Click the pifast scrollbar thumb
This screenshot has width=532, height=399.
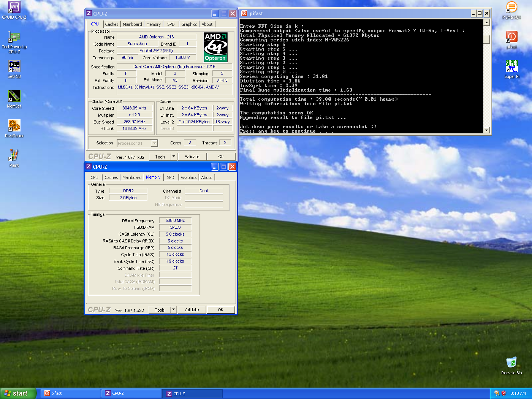click(486, 39)
